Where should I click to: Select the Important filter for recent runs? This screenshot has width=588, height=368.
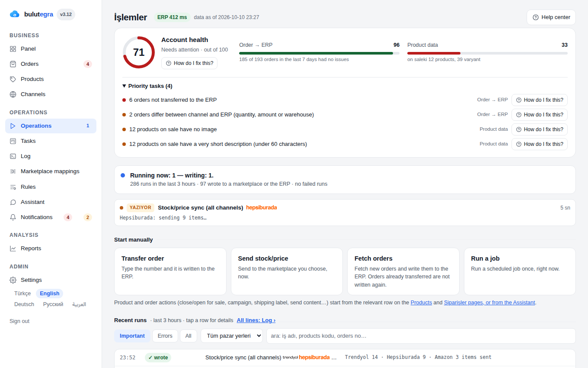[x=132, y=336]
